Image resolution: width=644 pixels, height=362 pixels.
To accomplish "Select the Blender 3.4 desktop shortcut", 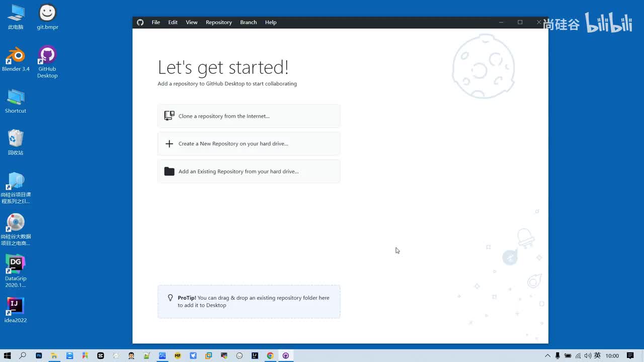I will pos(16,59).
